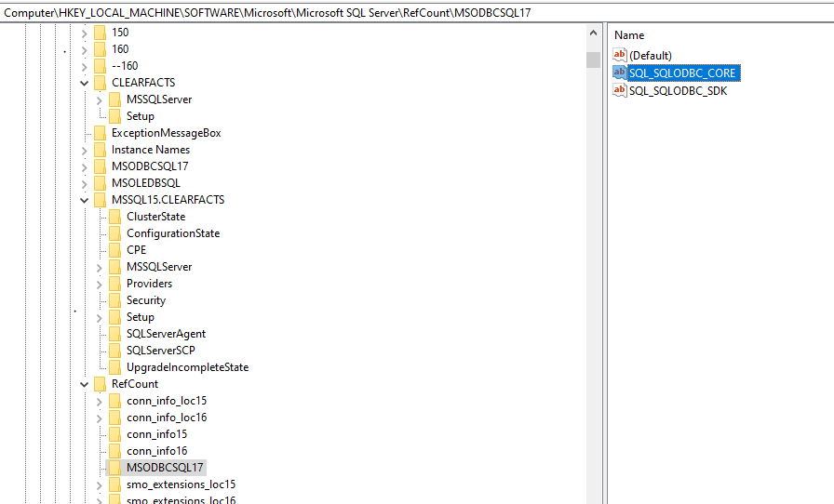Select the (Default) value name

coord(650,55)
